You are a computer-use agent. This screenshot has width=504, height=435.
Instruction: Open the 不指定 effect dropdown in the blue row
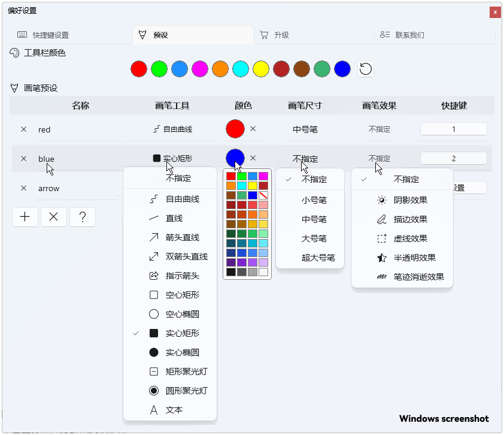[379, 159]
